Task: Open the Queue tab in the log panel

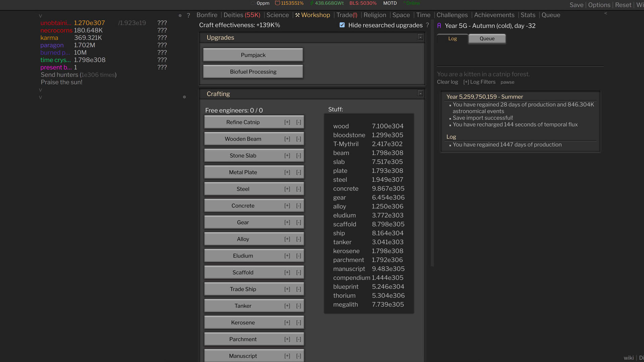Action: 487,39
